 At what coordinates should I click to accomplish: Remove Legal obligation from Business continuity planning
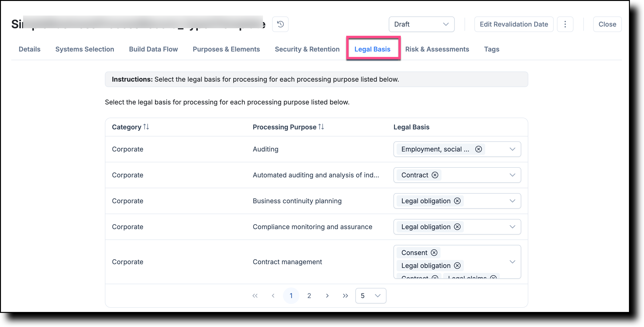(x=457, y=201)
